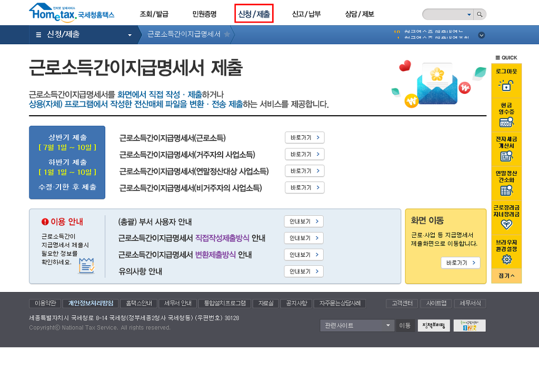Open 개인정보처리방침 footer link
This screenshot has height=392, width=539.
pyautogui.click(x=91, y=304)
